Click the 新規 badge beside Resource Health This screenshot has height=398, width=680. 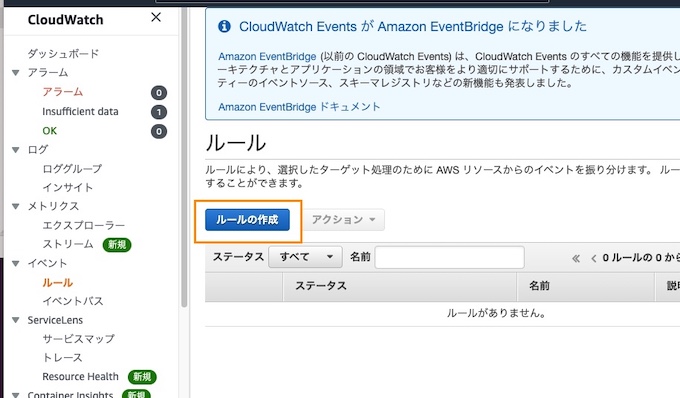pyautogui.click(x=142, y=377)
